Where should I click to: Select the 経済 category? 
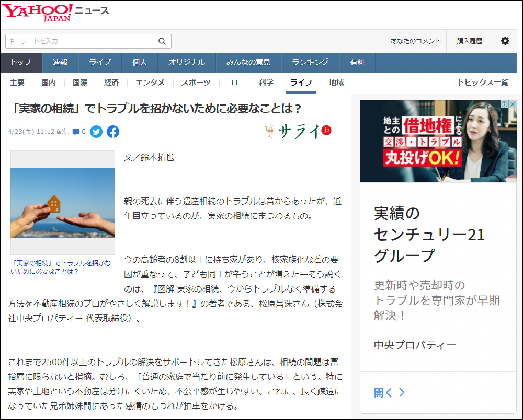coord(111,83)
